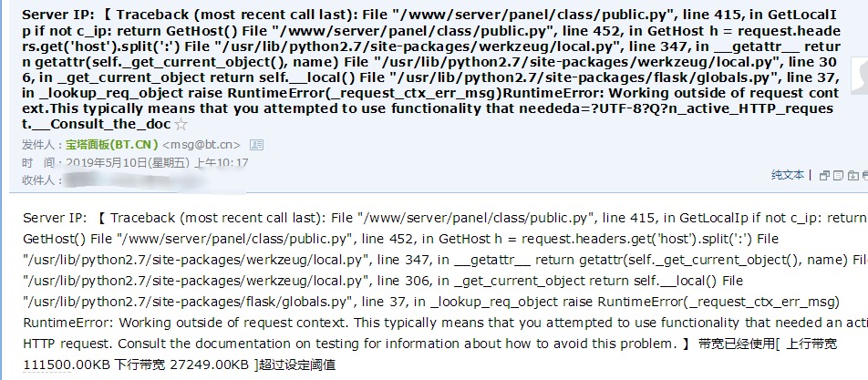Click the underlined 111500.00KB value
The image size is (868, 380).
(x=67, y=365)
